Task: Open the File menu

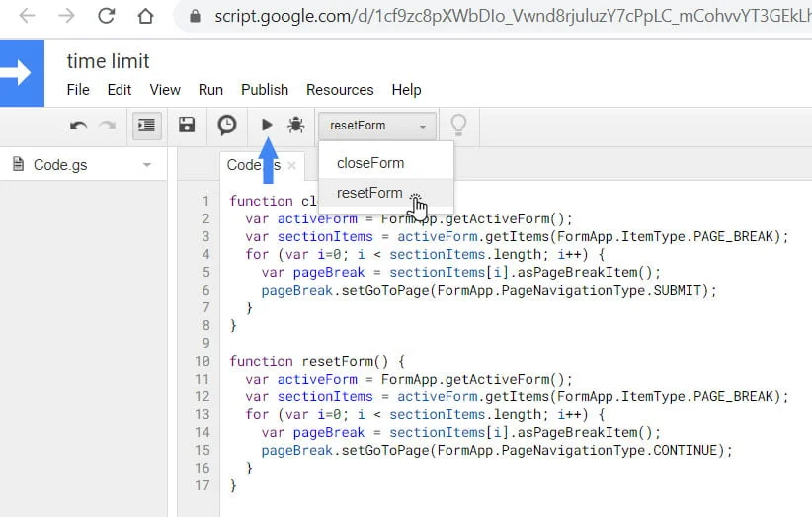Action: (x=78, y=90)
